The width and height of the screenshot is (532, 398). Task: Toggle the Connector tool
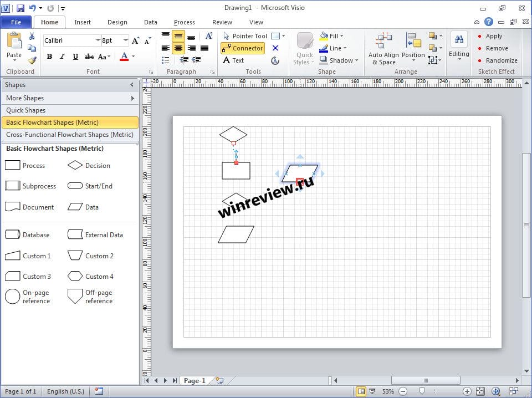click(x=243, y=48)
